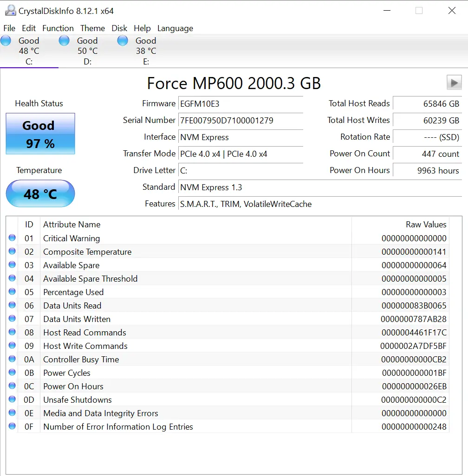This screenshot has width=468, height=476.
Task: Click the Transfer Mode field PCIe 4.0 x4
Action: (240, 154)
